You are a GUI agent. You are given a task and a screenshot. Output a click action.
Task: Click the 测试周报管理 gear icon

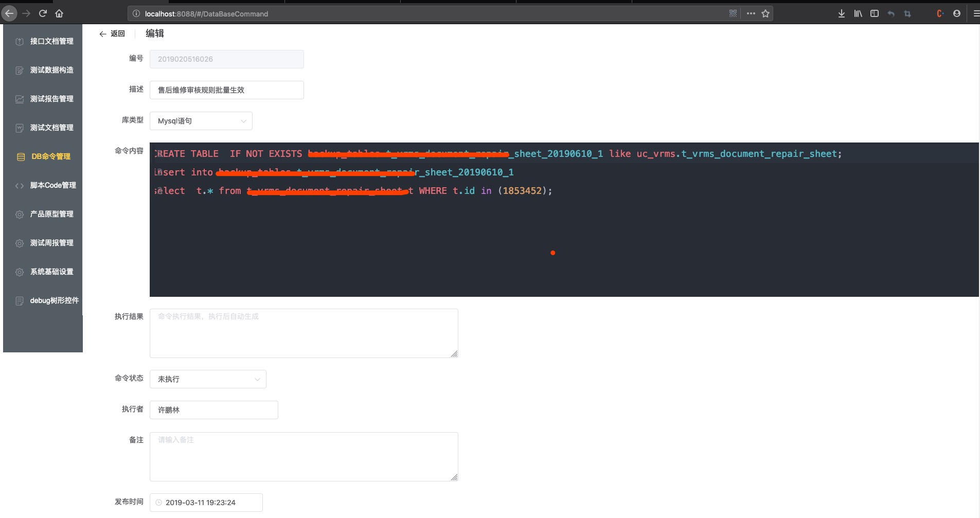(20, 243)
